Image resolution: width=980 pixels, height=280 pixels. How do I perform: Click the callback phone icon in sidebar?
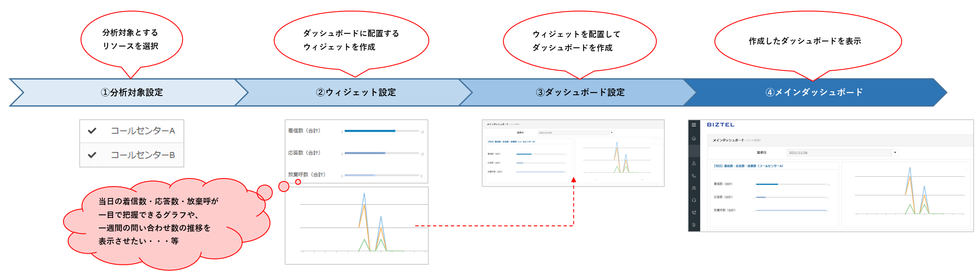pyautogui.click(x=694, y=213)
